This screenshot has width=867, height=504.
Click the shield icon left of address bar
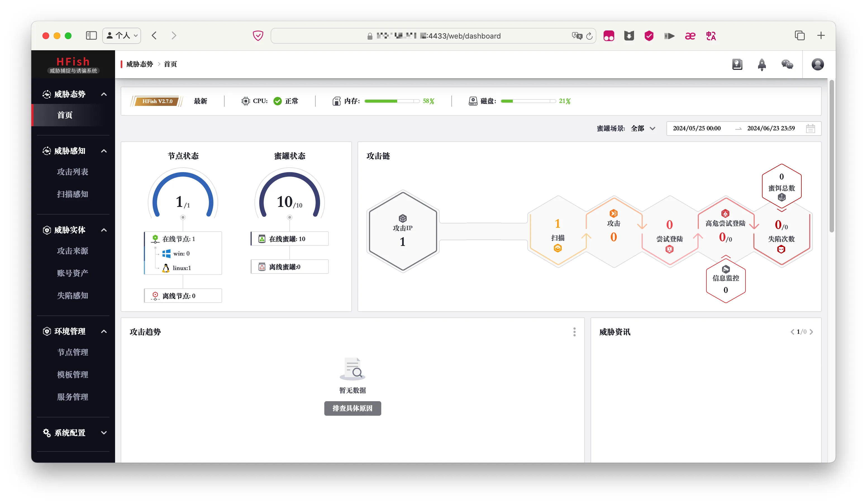(258, 36)
